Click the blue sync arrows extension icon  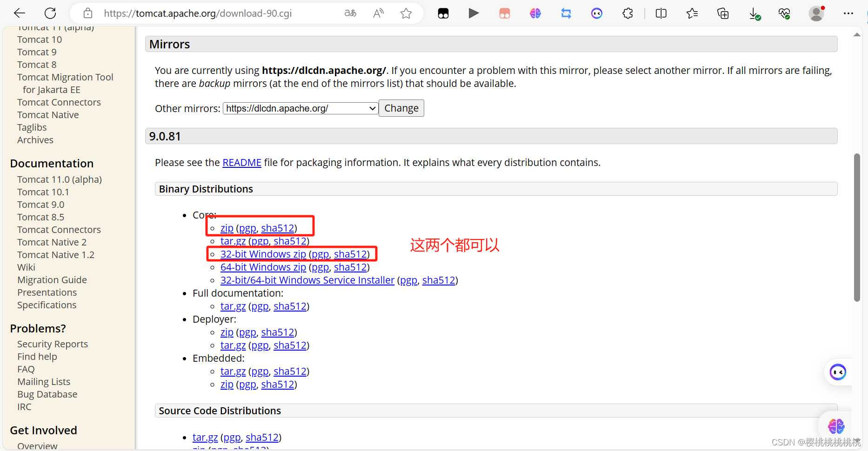(x=566, y=13)
